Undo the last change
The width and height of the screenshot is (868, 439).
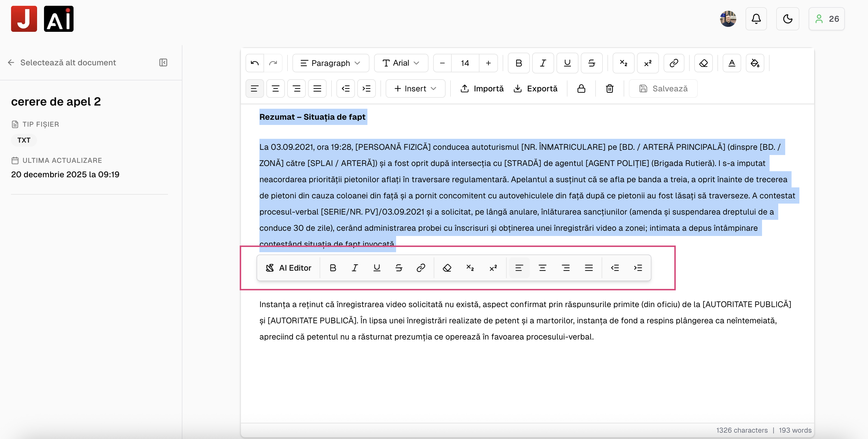(254, 63)
